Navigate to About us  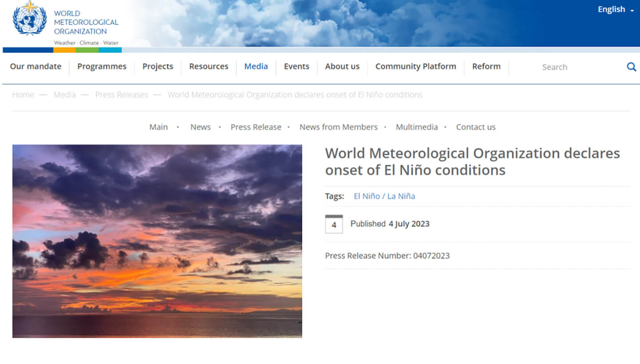(x=342, y=67)
